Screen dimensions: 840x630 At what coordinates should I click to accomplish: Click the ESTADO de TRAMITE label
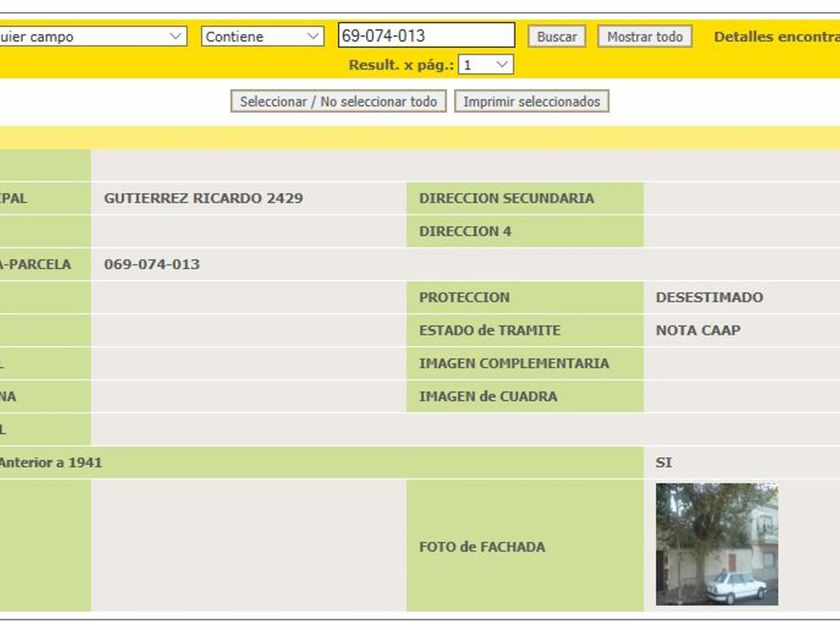click(x=490, y=330)
